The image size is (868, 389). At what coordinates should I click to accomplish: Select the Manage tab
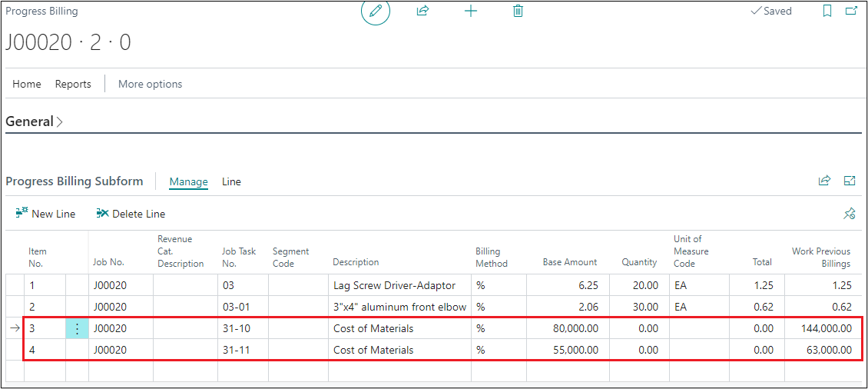[x=188, y=182]
